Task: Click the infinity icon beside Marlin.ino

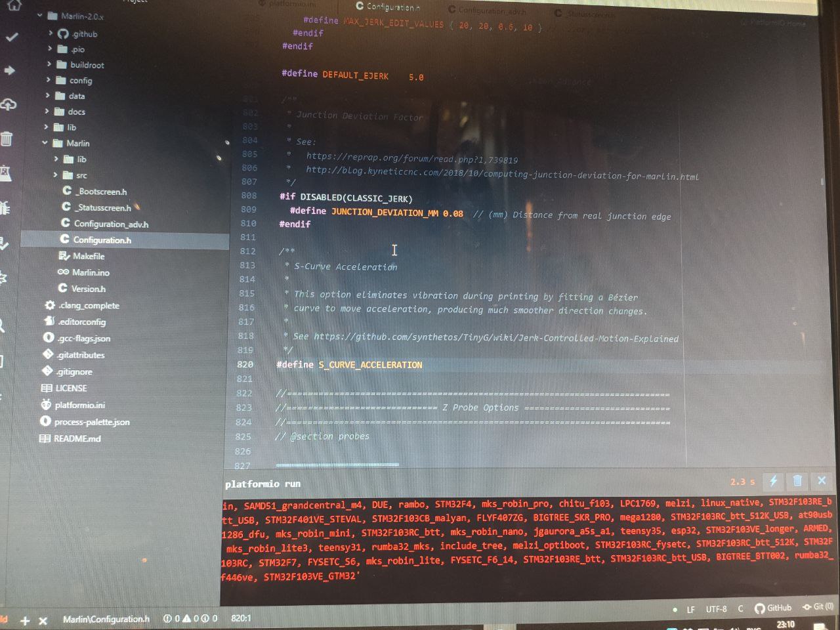Action: point(63,272)
